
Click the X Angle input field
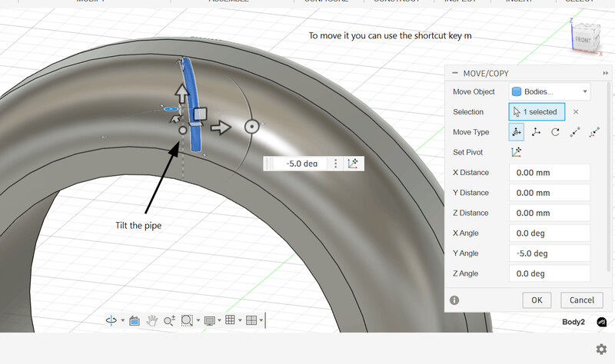[x=550, y=233]
